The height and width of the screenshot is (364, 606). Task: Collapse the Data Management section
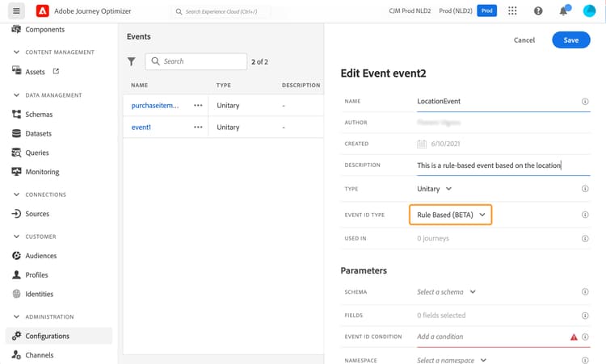click(x=18, y=95)
